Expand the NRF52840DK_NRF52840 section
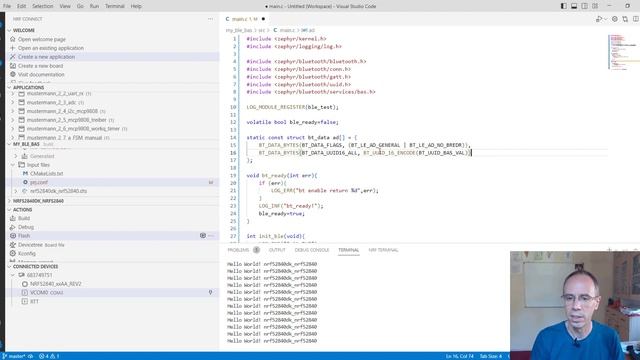The width and height of the screenshot is (640, 360). [x=38, y=201]
